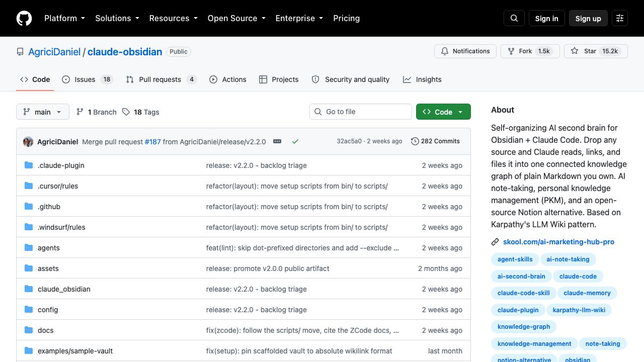Viewport: 644px width, 362px height.
Task: Open the knowledge-graph topic tag
Action: [524, 327]
